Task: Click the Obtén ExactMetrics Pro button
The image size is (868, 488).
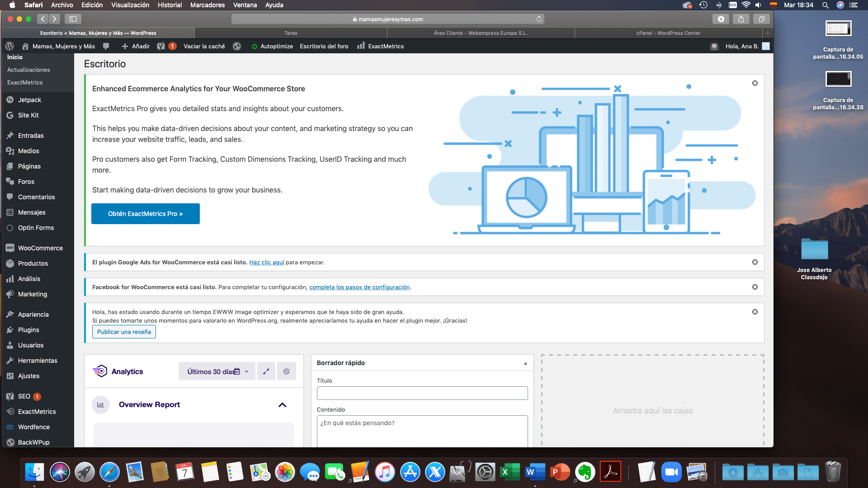Action: [146, 214]
